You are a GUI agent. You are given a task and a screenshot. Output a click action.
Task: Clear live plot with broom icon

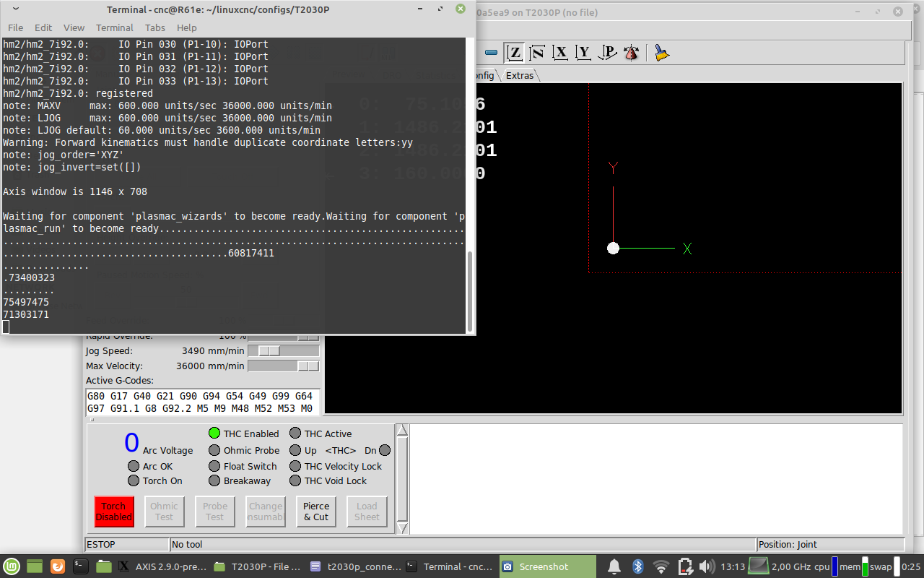(662, 53)
